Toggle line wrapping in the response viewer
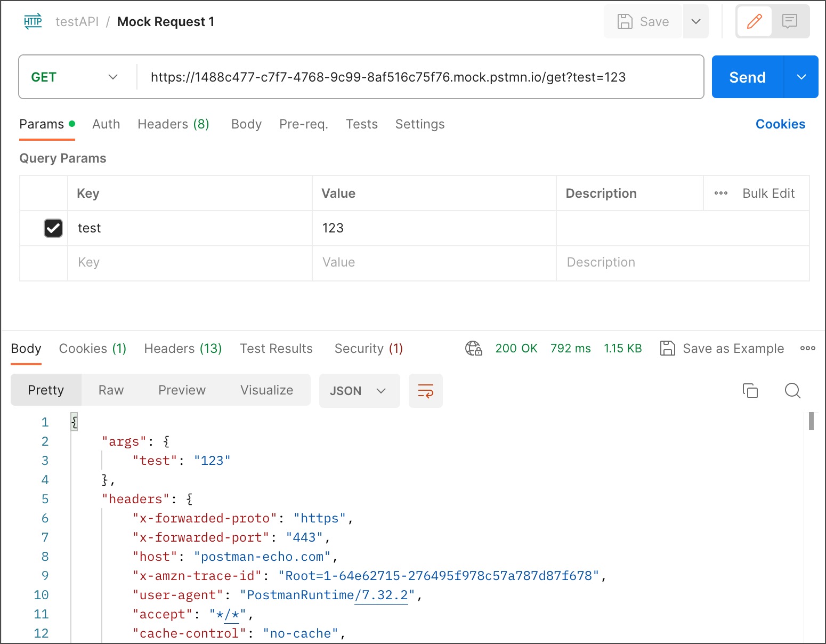The width and height of the screenshot is (826, 644). 425,391
